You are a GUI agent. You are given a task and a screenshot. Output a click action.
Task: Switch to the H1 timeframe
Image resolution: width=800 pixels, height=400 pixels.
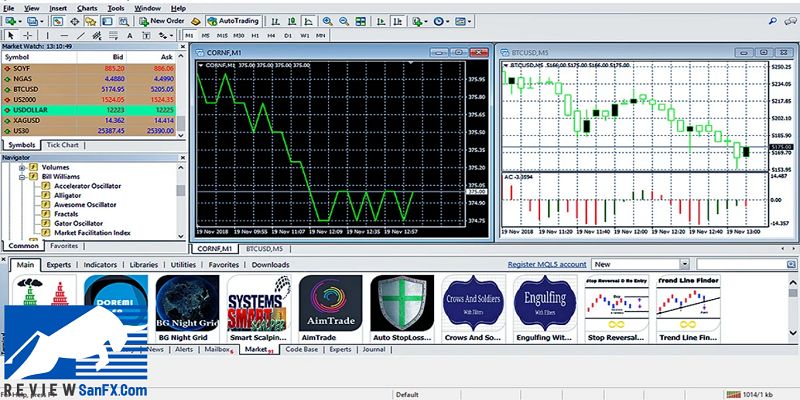(x=255, y=35)
